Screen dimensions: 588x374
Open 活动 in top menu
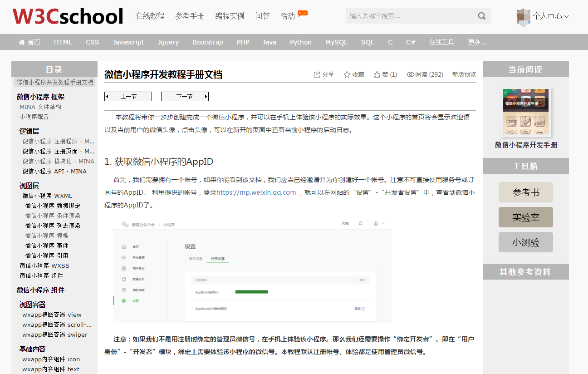click(x=288, y=16)
